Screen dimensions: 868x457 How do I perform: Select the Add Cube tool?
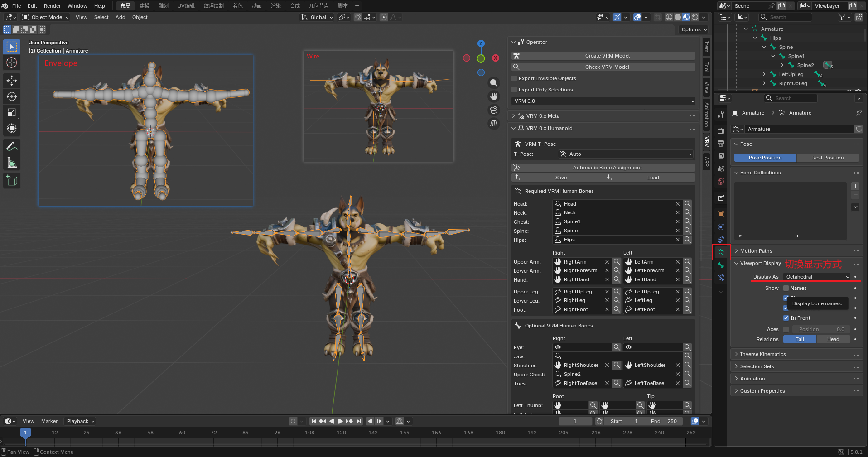[12, 180]
